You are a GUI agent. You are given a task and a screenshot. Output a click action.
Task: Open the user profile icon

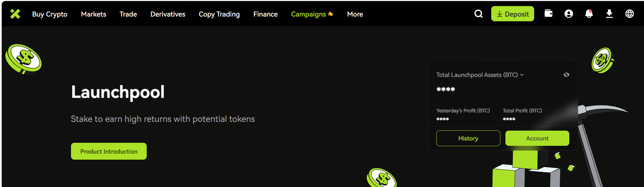tap(569, 14)
